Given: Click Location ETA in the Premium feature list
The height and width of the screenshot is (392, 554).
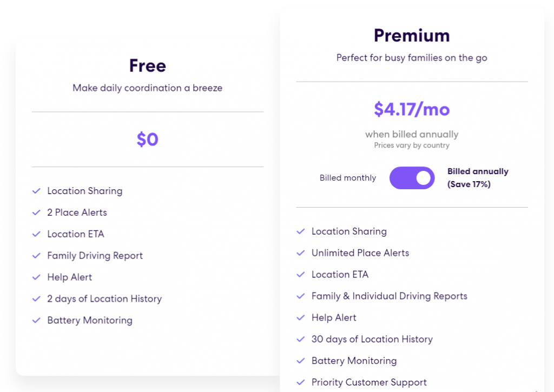Looking at the screenshot, I should coord(340,275).
